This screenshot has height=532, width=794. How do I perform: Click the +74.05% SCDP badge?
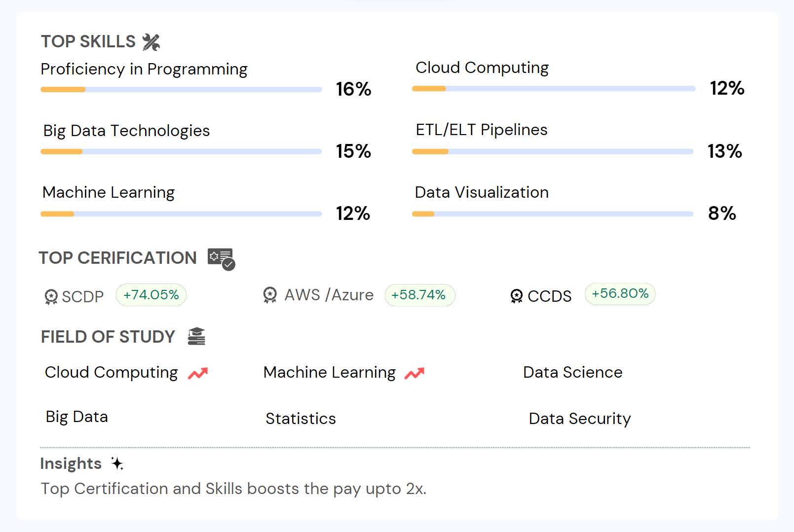151,295
